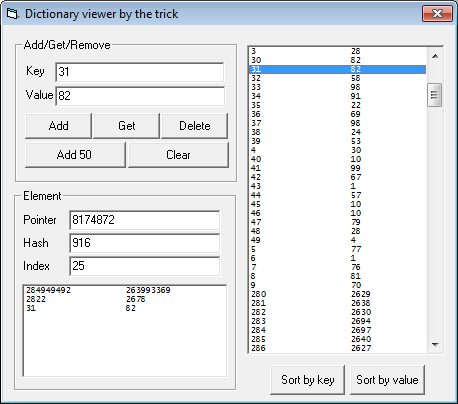
Task: Select the list row with key 46
Action: (x=338, y=213)
